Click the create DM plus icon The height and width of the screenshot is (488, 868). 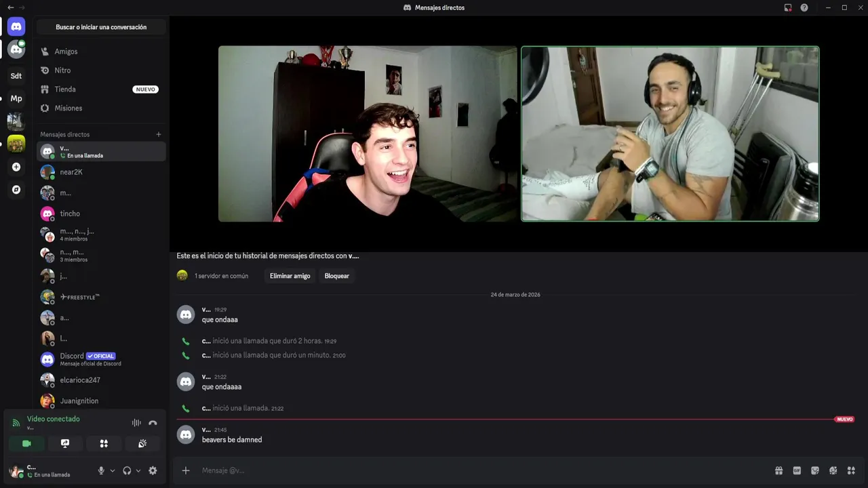coord(159,134)
